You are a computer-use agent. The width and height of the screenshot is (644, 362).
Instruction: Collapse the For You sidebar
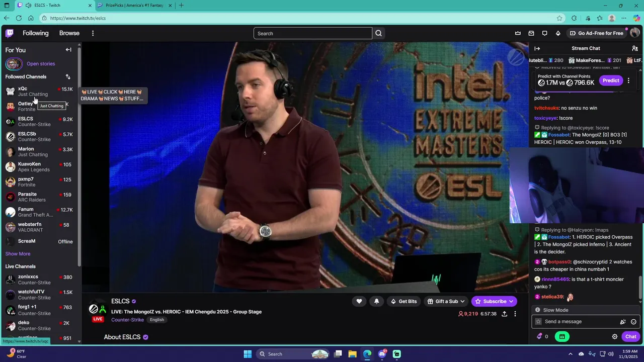tap(68, 50)
